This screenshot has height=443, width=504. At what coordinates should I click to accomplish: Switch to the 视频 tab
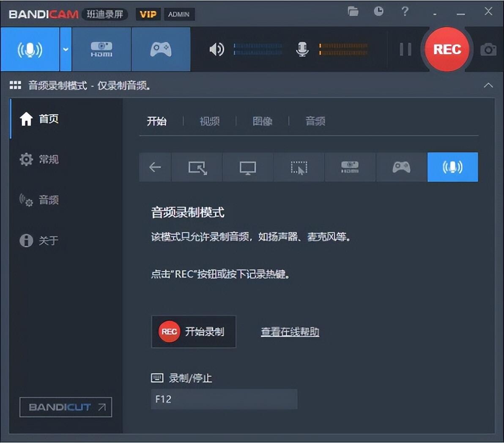click(x=210, y=121)
